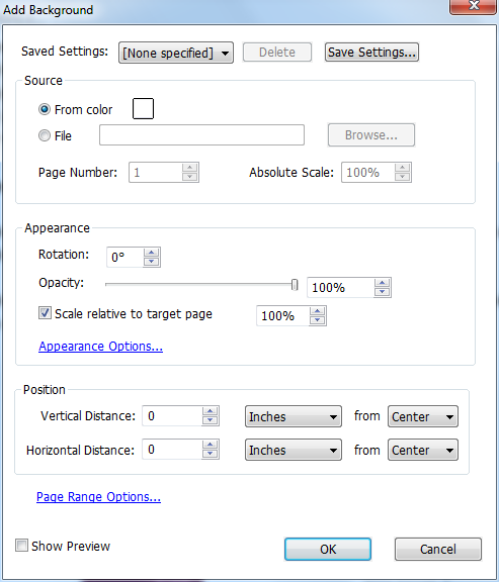Pick background color from the color swatch
The height and width of the screenshot is (582, 499).
click(143, 109)
